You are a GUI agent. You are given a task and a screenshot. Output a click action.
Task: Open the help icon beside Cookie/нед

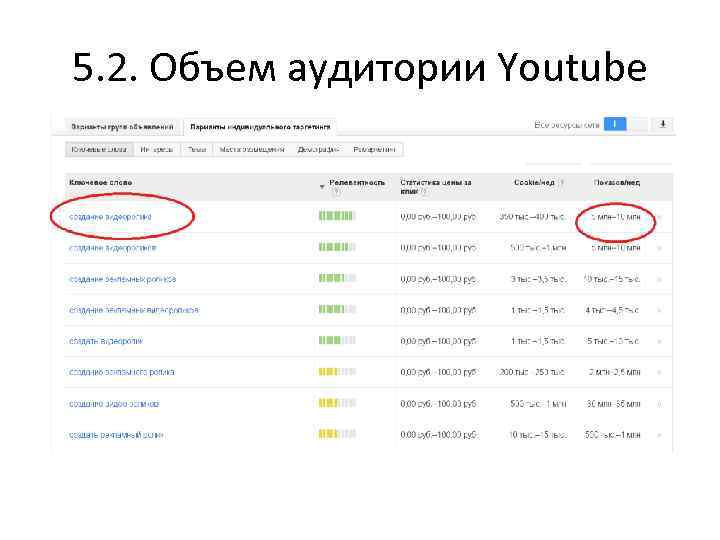pos(562,183)
